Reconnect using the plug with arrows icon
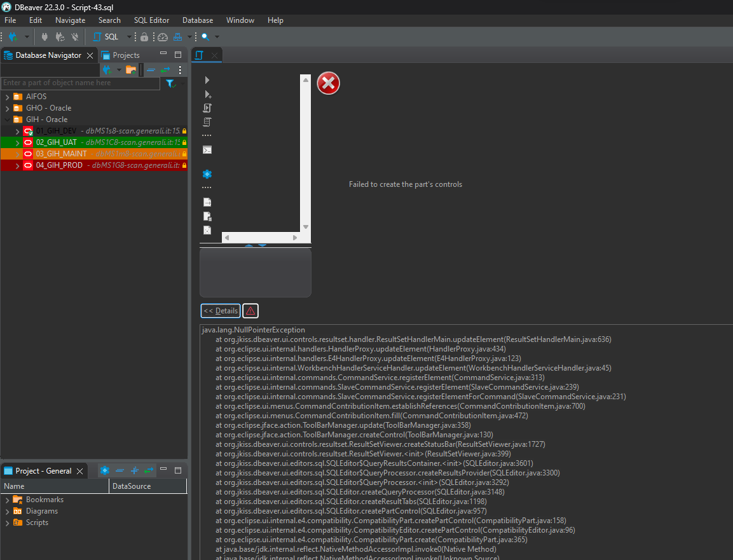 coord(61,37)
